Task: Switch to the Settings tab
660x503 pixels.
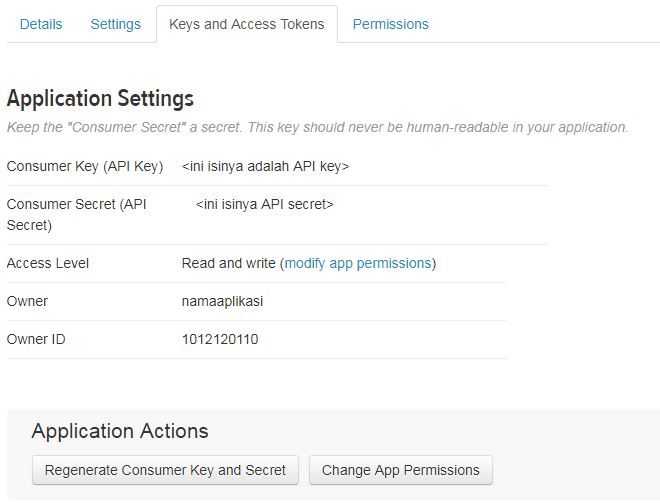Action: coord(116,24)
